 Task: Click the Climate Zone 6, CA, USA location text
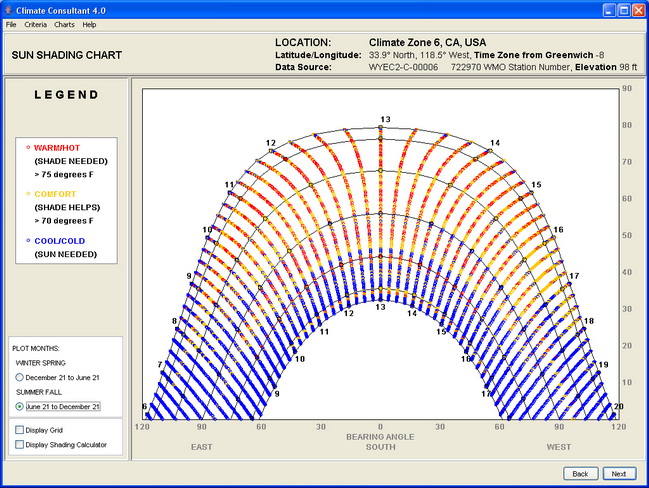[428, 42]
